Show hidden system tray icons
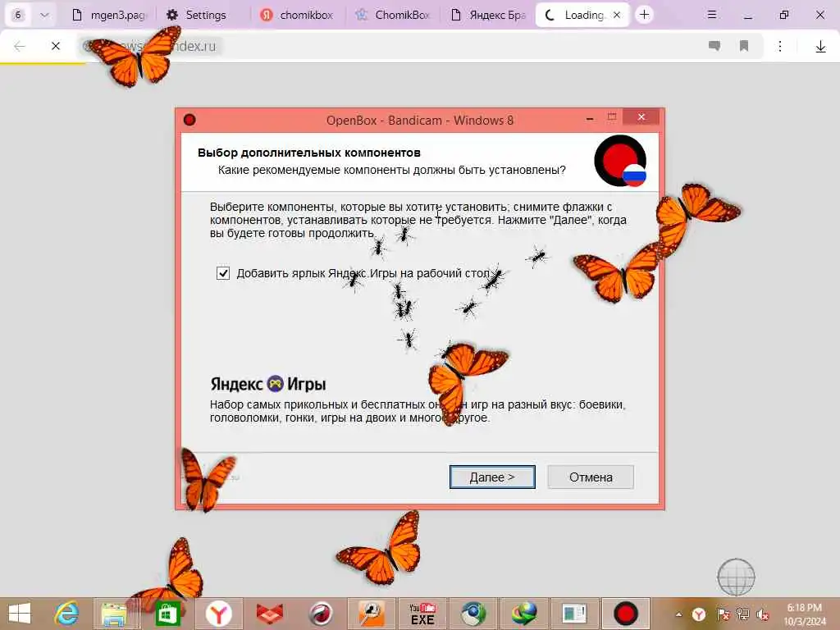 point(678,614)
